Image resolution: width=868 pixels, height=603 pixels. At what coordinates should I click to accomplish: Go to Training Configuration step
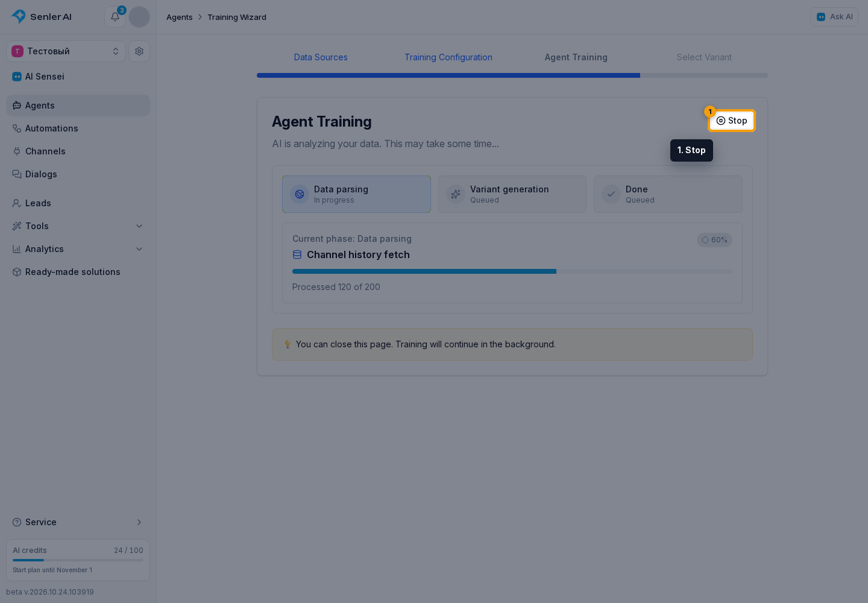448,57
